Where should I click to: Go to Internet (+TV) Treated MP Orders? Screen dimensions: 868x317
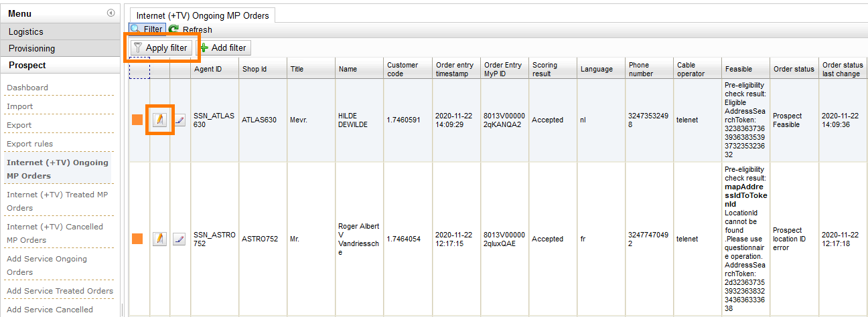click(x=56, y=201)
